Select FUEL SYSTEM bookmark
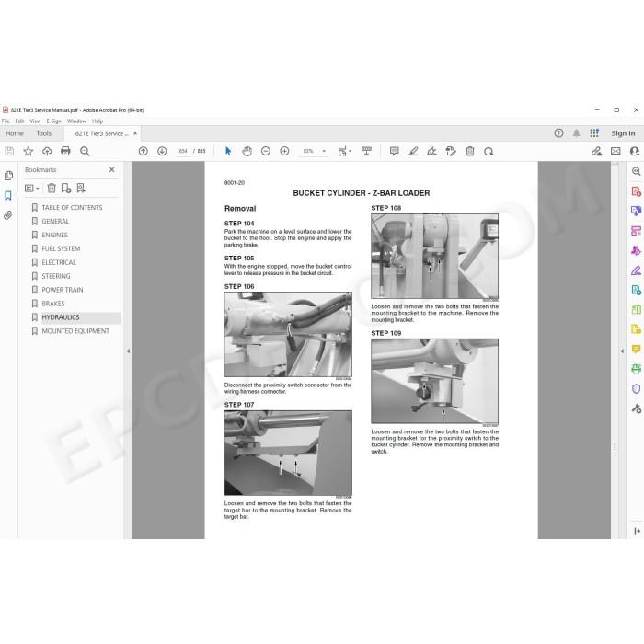Viewport: 644px width, 644px height. click(61, 248)
